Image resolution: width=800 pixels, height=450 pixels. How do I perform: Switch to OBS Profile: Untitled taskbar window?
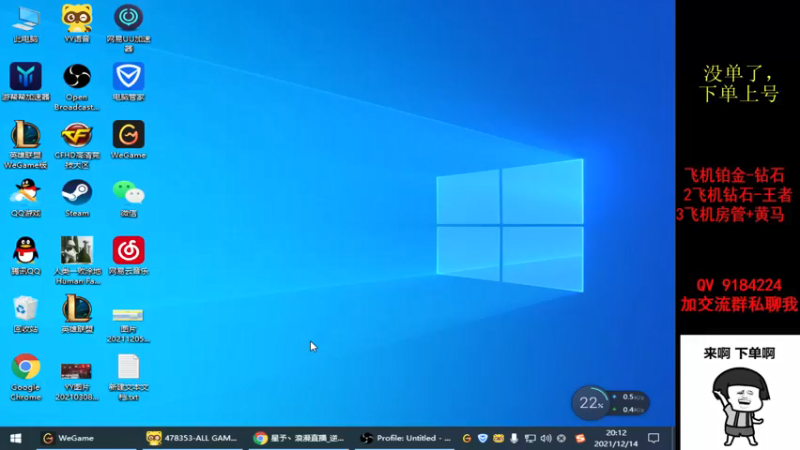pyautogui.click(x=406, y=438)
